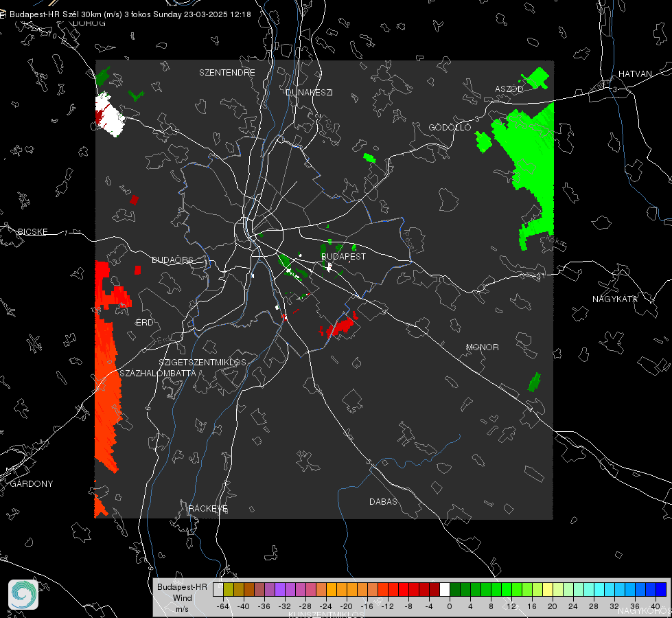Click the GÖDÖLLŐ town label

pyautogui.click(x=450, y=127)
